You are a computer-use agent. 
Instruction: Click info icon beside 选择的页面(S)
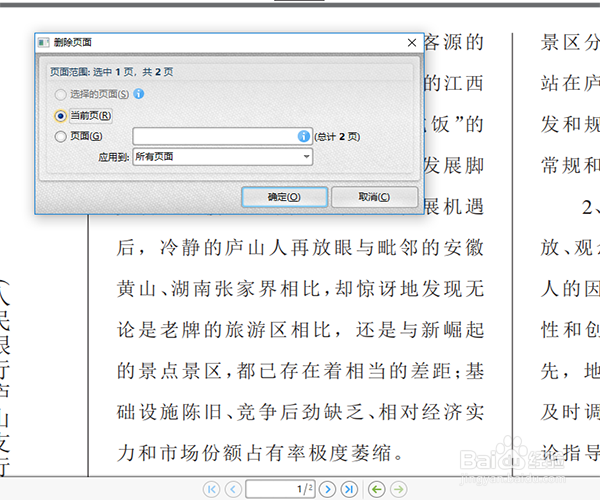(139, 93)
